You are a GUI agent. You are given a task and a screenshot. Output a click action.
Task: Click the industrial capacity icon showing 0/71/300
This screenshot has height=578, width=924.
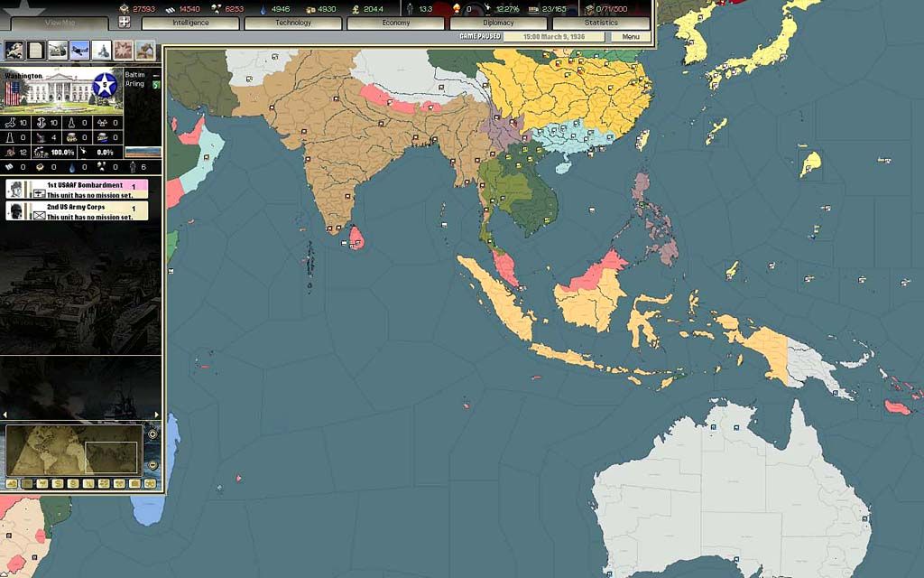point(589,9)
